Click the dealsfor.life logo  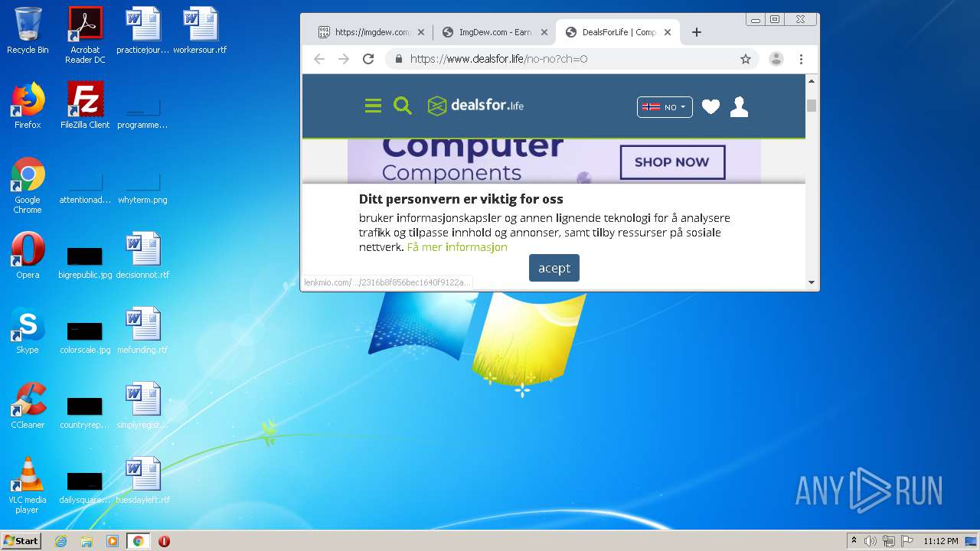475,106
